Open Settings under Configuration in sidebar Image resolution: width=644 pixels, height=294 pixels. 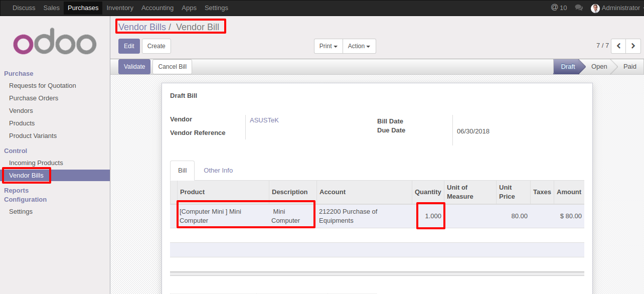(21, 212)
